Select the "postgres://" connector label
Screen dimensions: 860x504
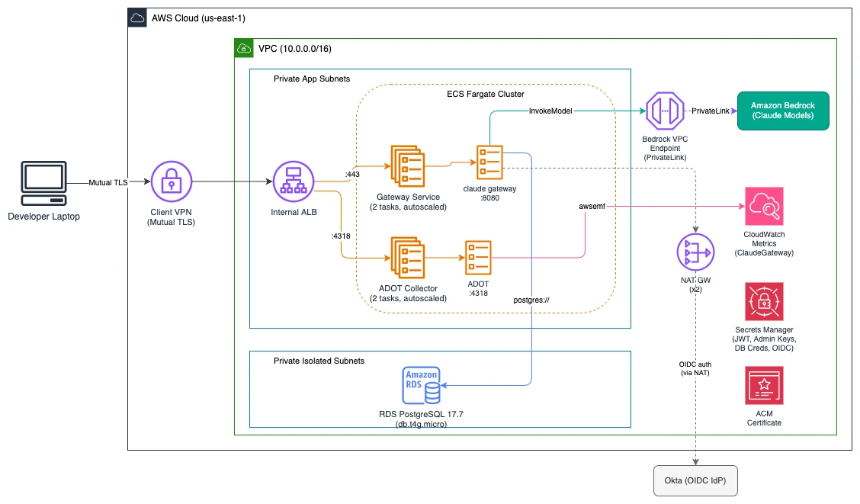[531, 300]
